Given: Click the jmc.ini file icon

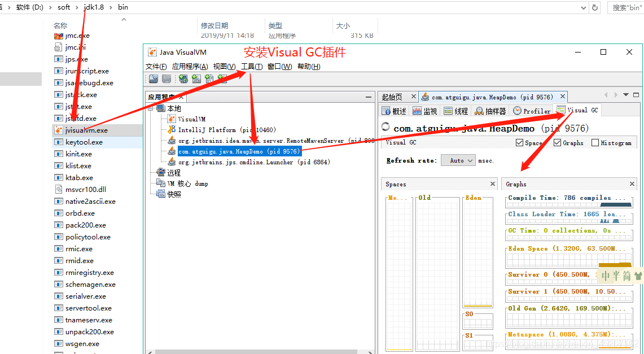Looking at the screenshot, I should (59, 47).
